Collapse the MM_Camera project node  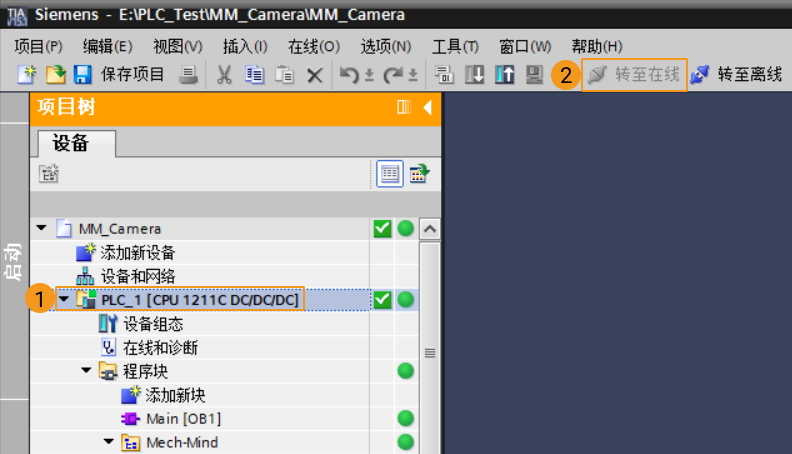42,228
